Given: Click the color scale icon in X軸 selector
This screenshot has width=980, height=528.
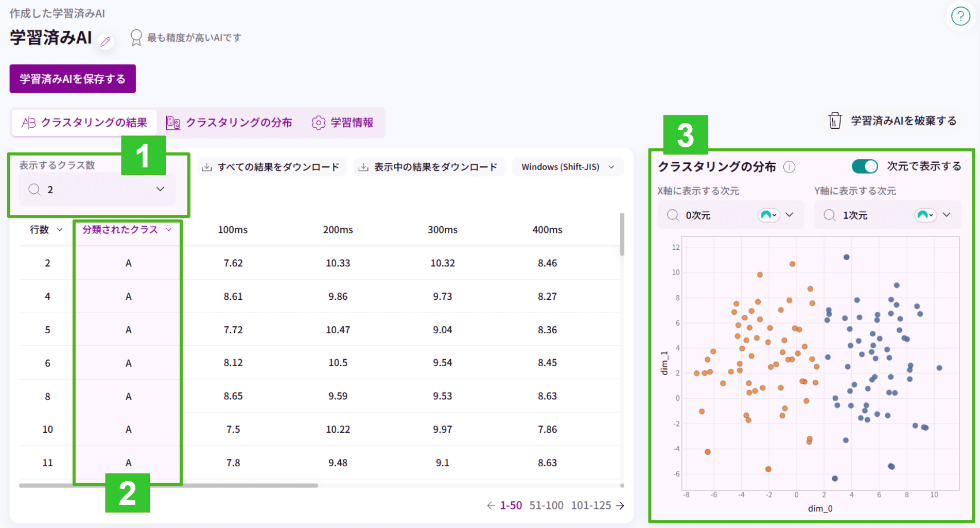Looking at the screenshot, I should coord(769,215).
